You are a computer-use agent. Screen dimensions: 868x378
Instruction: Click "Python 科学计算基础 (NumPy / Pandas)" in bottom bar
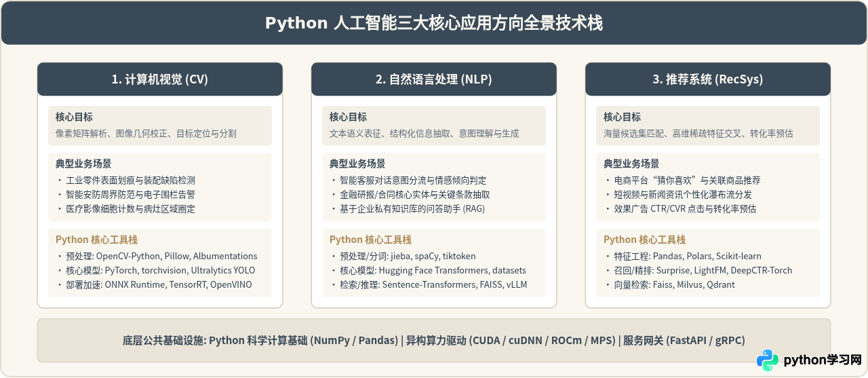click(x=304, y=341)
